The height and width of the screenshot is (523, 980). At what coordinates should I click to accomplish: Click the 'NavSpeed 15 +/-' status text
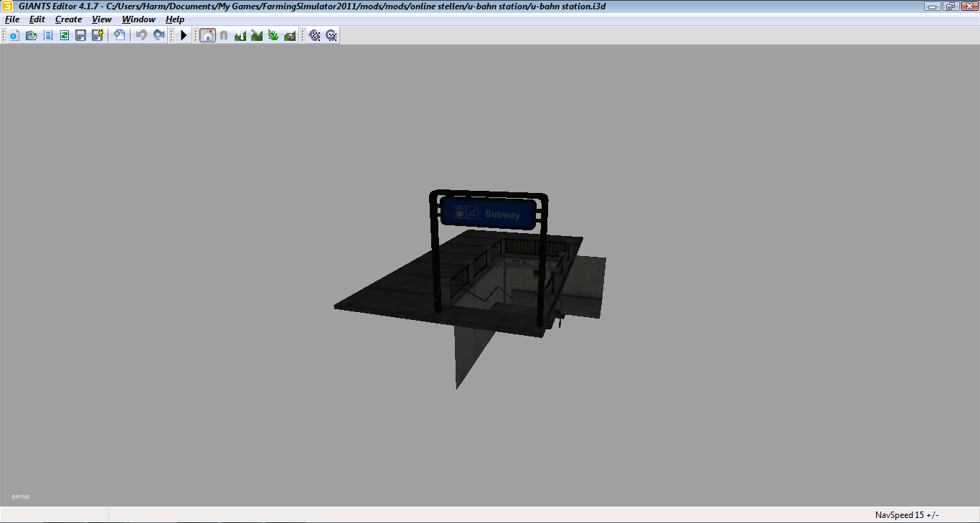click(x=907, y=515)
